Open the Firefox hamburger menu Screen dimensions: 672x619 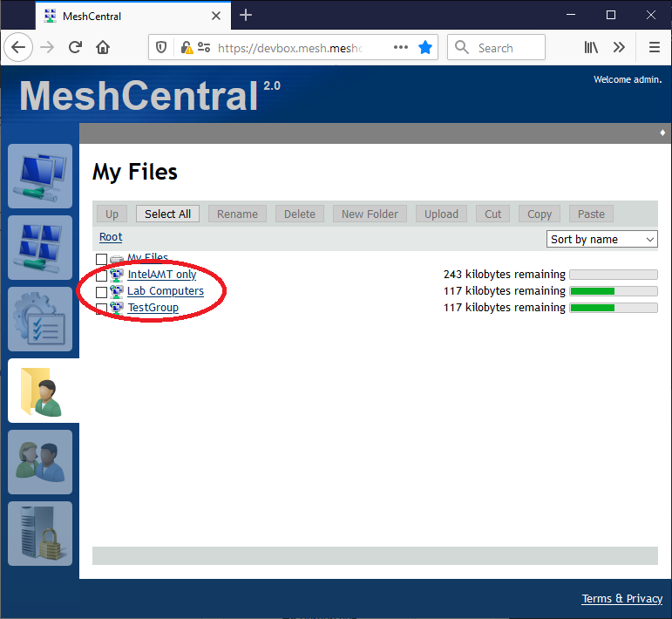point(654,47)
